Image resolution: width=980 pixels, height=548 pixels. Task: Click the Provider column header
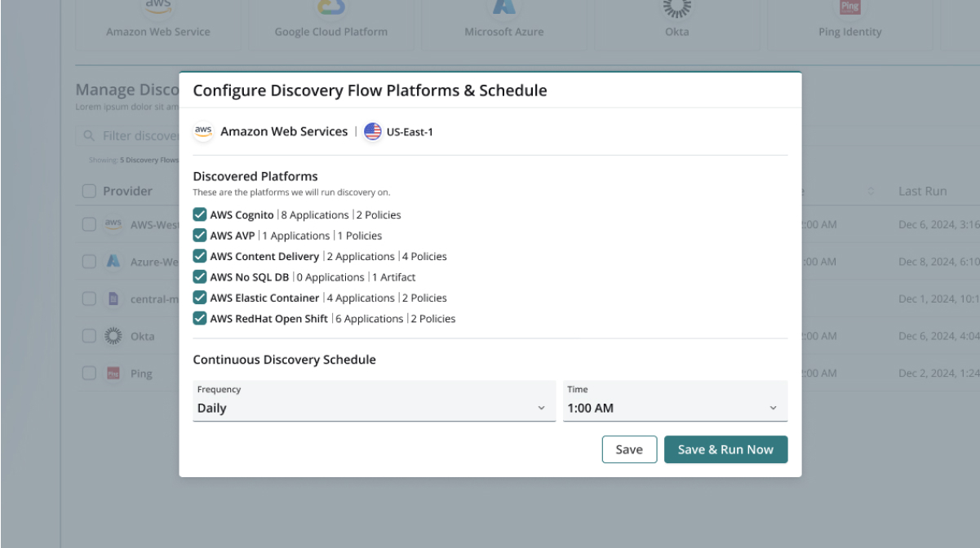(127, 191)
